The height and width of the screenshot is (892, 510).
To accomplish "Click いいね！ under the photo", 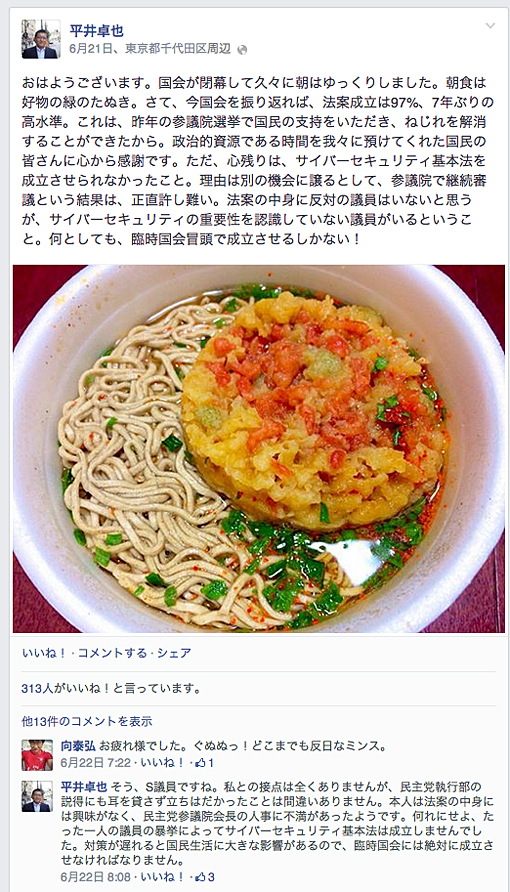I will coord(40,653).
